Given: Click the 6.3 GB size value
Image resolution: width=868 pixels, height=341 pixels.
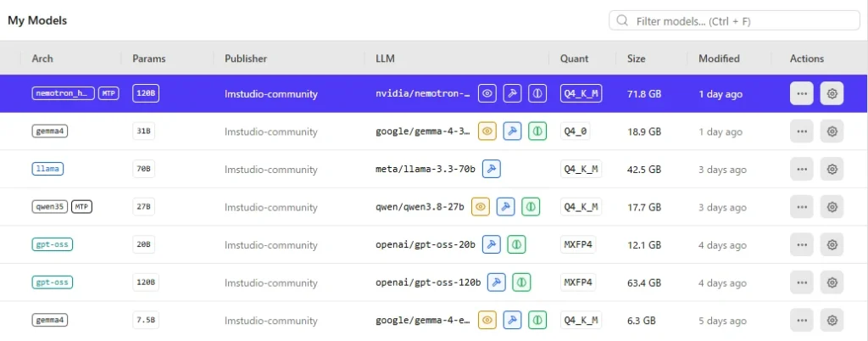Looking at the screenshot, I should click(641, 321).
